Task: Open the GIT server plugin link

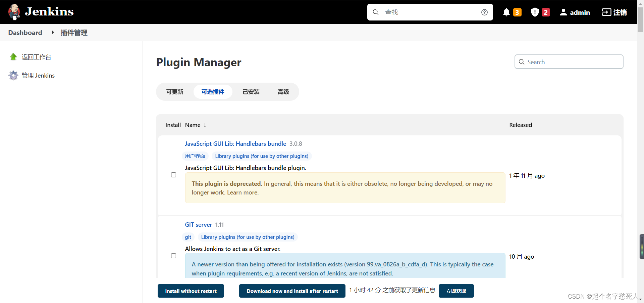Action: coord(199,225)
